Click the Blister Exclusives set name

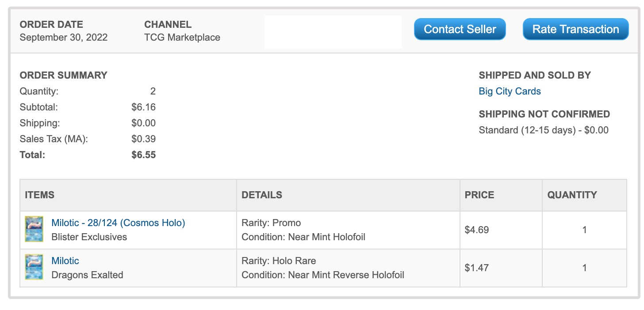point(89,237)
